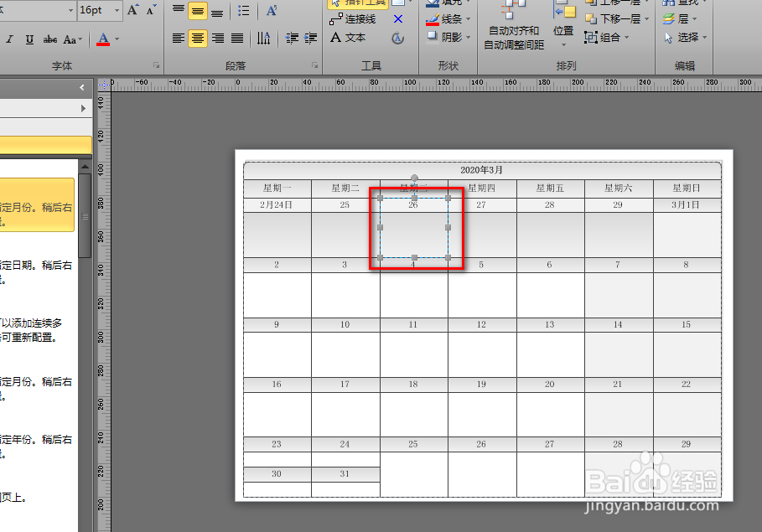Open the Paragraph dialog launcher
This screenshot has height=532, width=762.
coord(314,65)
